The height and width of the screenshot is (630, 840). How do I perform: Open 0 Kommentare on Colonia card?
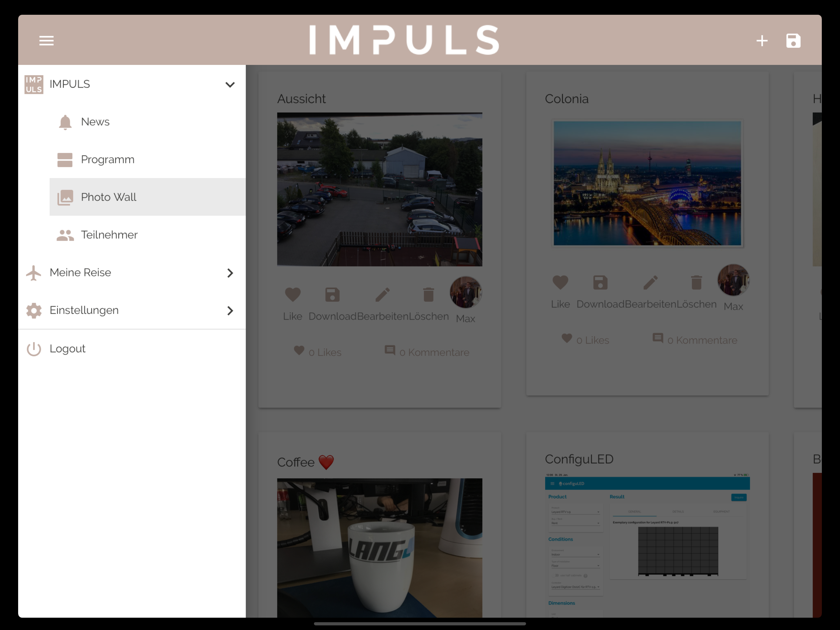(695, 339)
